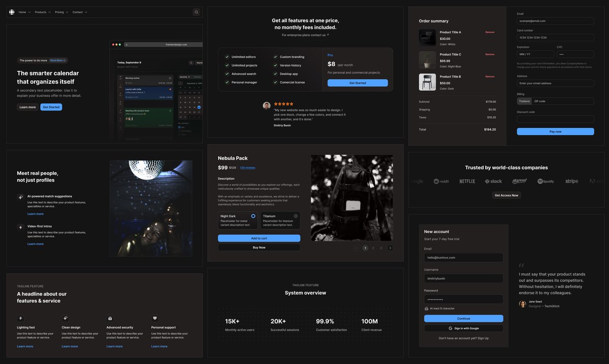Select the Night Dark variant radio button
This screenshot has height=364, width=609.
[253, 216]
